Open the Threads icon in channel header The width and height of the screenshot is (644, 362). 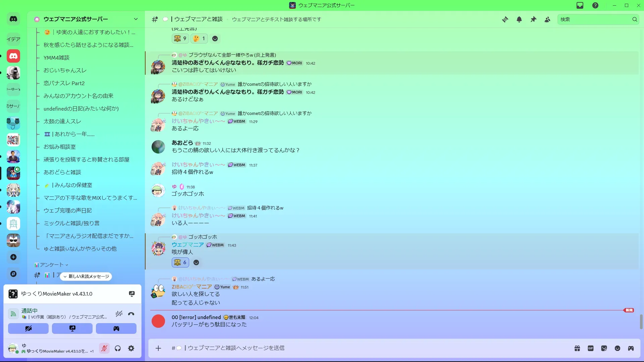[x=505, y=19]
